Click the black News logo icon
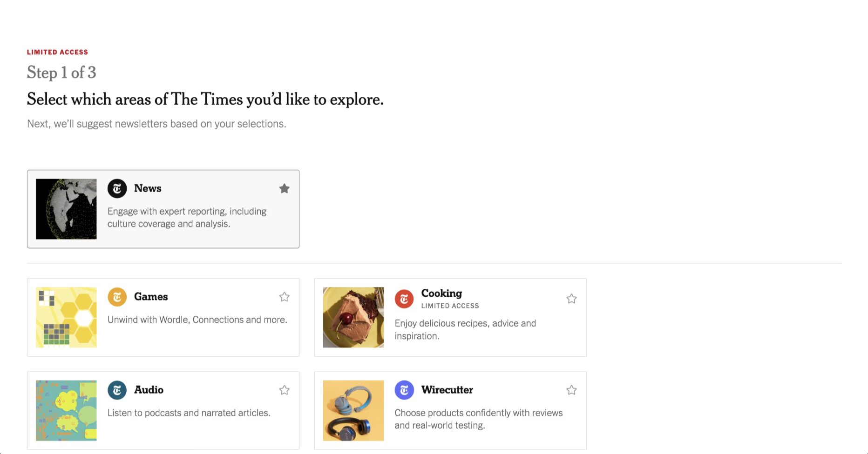This screenshot has height=454, width=868. (x=117, y=188)
